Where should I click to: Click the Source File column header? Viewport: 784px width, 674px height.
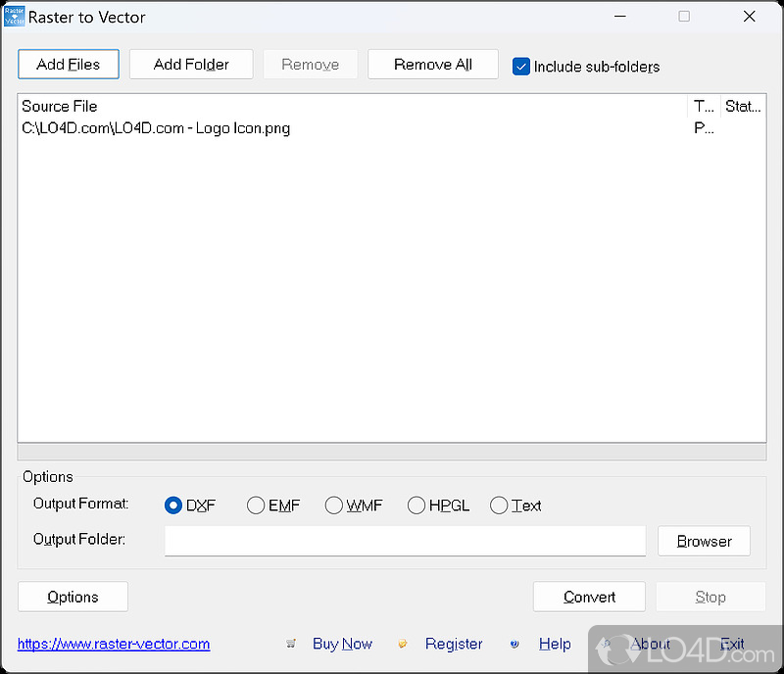click(353, 106)
